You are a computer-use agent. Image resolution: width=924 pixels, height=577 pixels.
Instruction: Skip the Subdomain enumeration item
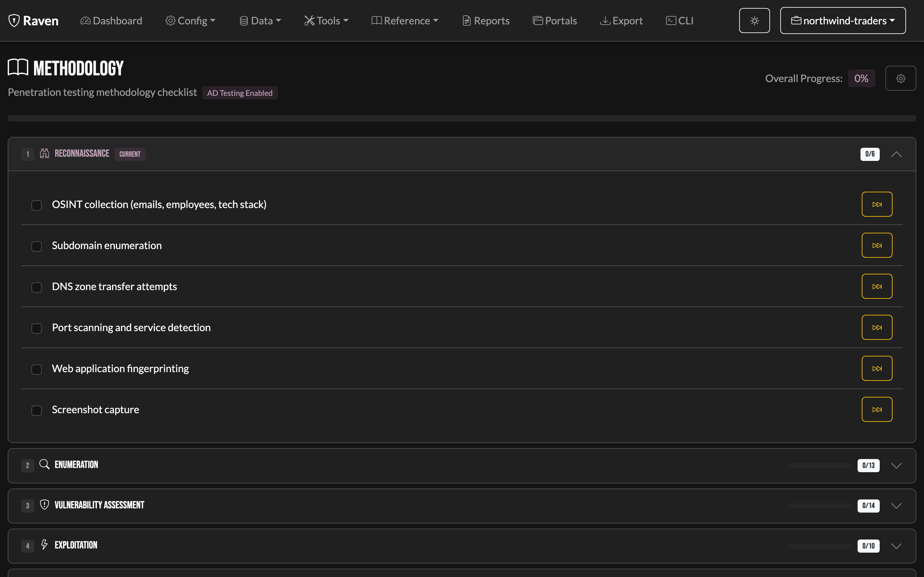tap(877, 245)
